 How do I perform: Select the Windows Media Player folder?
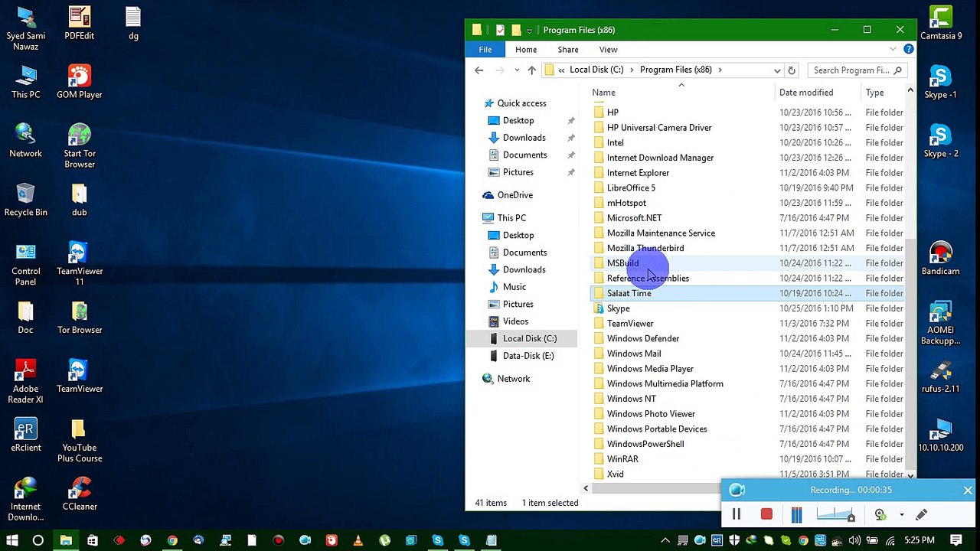[x=650, y=369]
